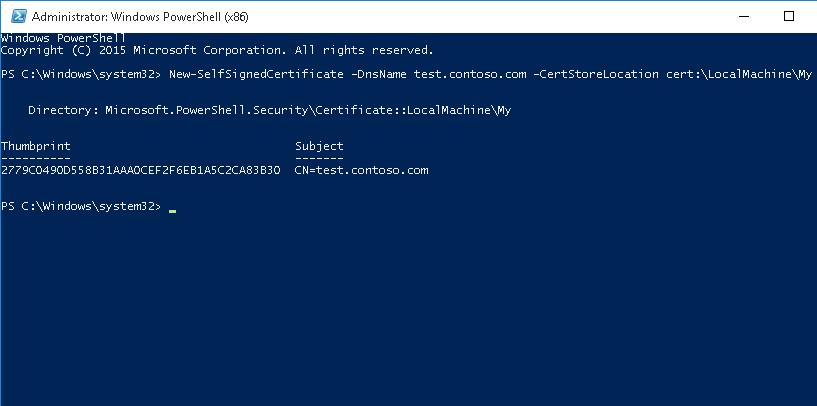Click the -CertStoreLocation parameter text
The width and height of the screenshot is (817, 406).
tap(596, 74)
